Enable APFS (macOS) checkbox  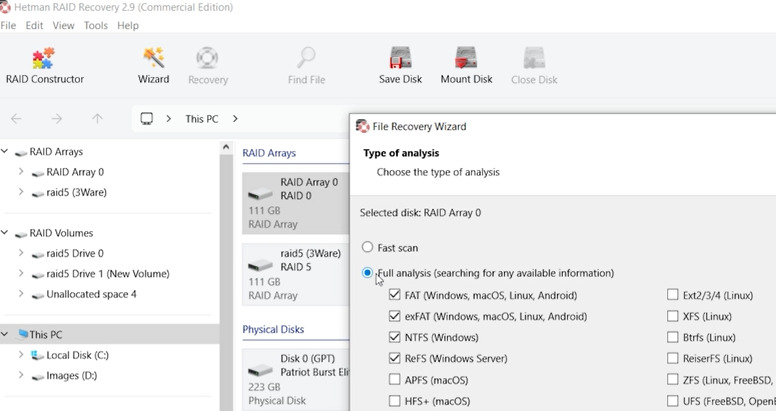point(394,380)
